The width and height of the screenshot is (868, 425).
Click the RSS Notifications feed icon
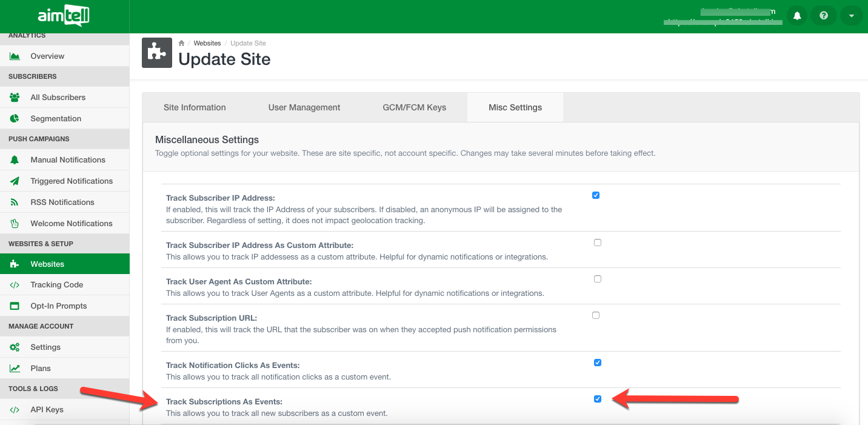tap(15, 202)
